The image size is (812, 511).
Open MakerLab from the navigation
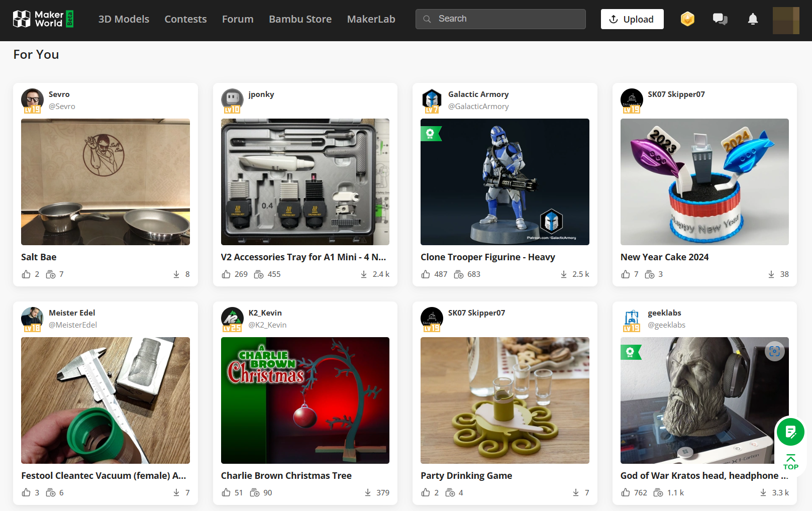pos(371,19)
